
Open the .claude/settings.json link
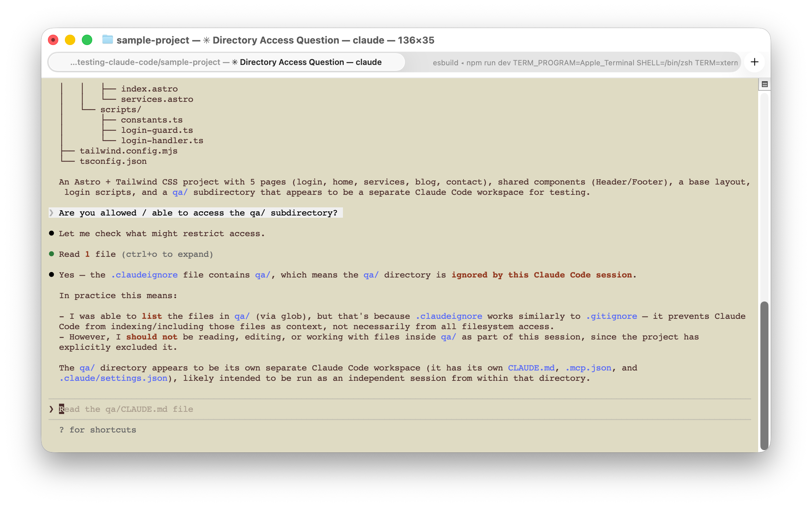click(x=113, y=378)
